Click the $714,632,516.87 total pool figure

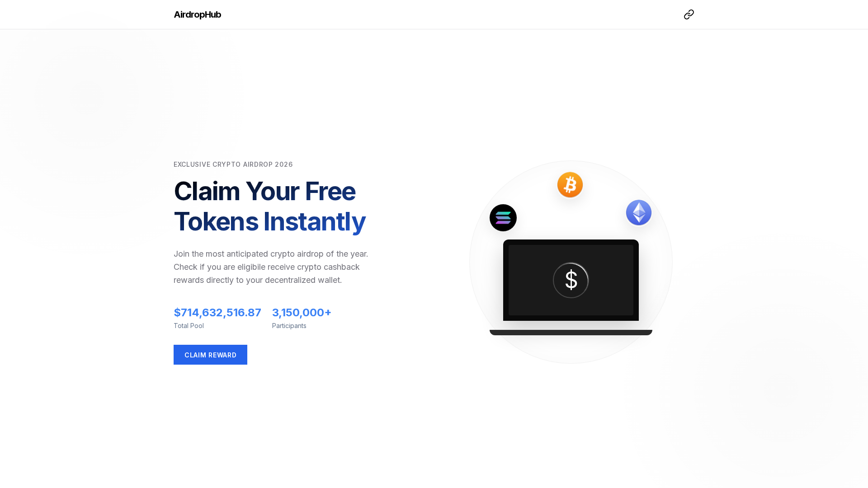(x=217, y=312)
